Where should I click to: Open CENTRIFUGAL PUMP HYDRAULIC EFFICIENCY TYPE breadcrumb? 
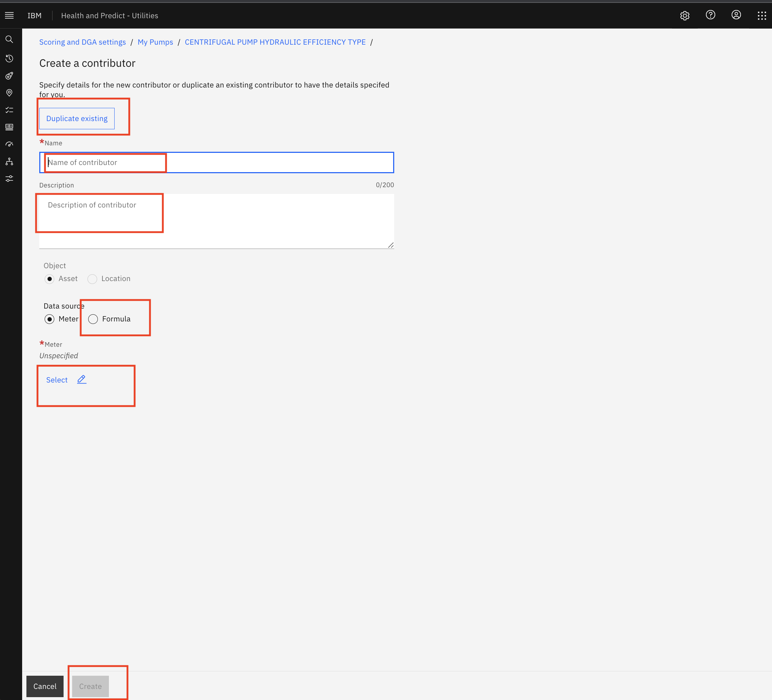(x=275, y=42)
